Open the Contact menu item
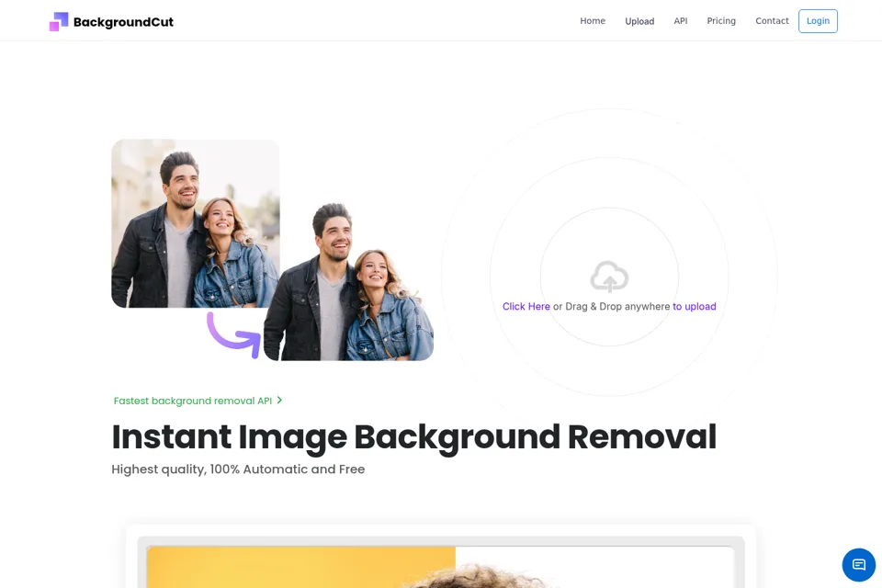Viewport: 882px width, 588px height. point(772,21)
